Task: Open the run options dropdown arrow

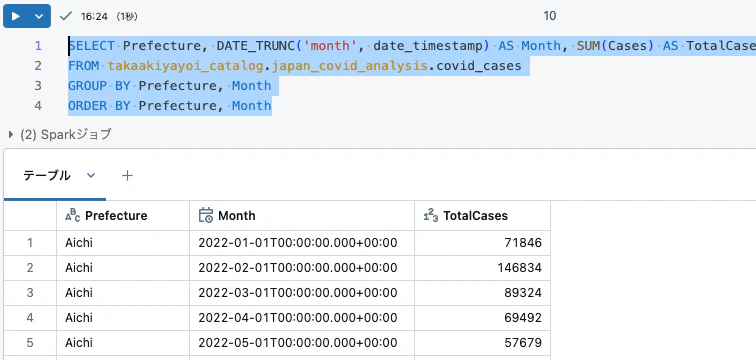Action: (40, 16)
